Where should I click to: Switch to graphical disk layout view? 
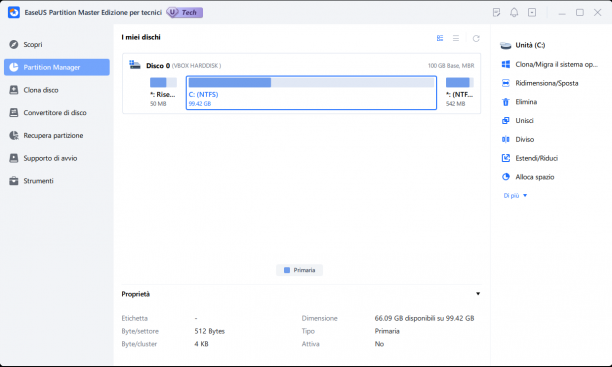(440, 38)
